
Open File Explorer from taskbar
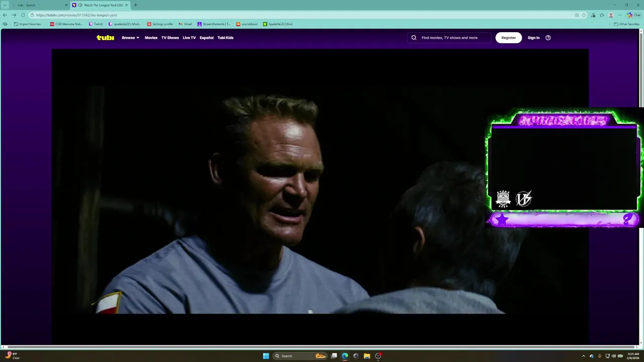point(367,356)
